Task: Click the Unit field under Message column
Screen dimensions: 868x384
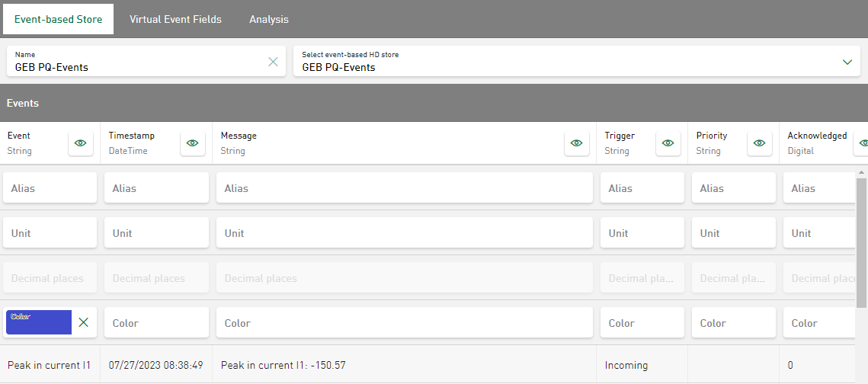Action: pyautogui.click(x=404, y=233)
